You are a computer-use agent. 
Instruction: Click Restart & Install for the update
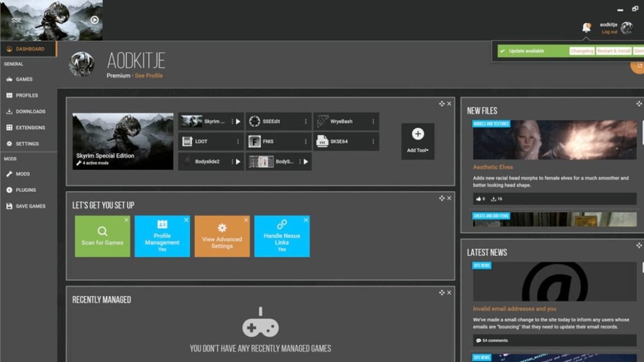[613, 51]
